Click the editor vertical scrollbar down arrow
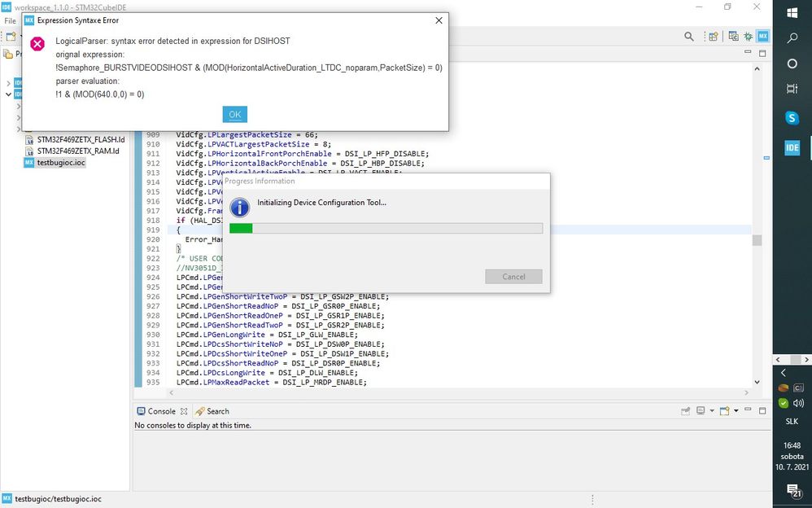812x508 pixels. pyautogui.click(x=757, y=382)
